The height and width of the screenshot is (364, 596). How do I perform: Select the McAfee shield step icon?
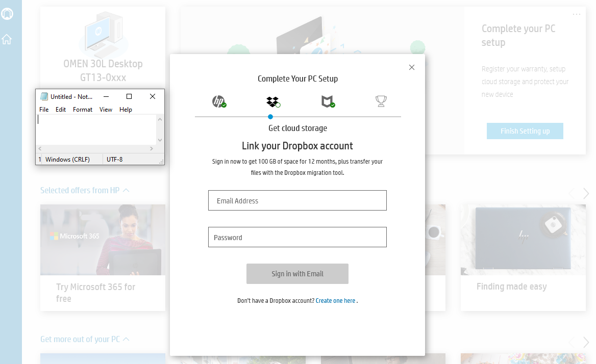point(328,101)
